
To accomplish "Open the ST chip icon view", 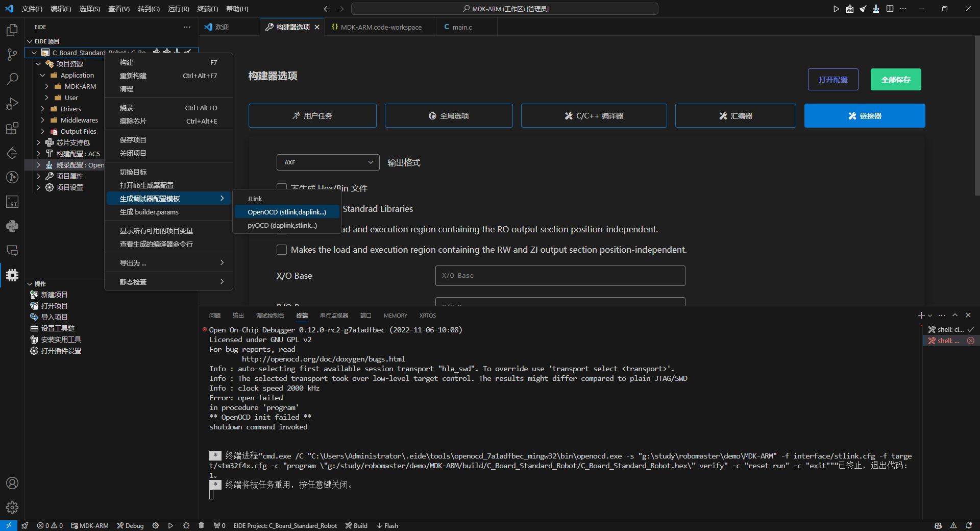I will pos(12,202).
